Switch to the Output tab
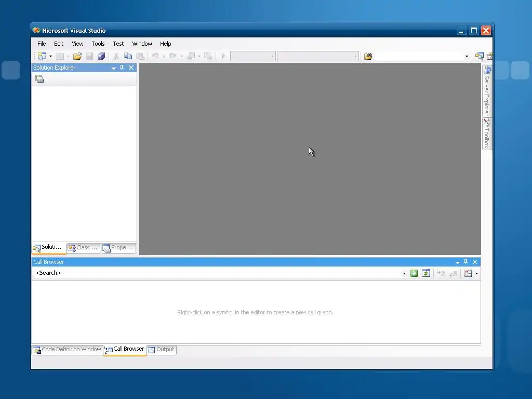Image resolution: width=532 pixels, height=399 pixels. coord(162,350)
